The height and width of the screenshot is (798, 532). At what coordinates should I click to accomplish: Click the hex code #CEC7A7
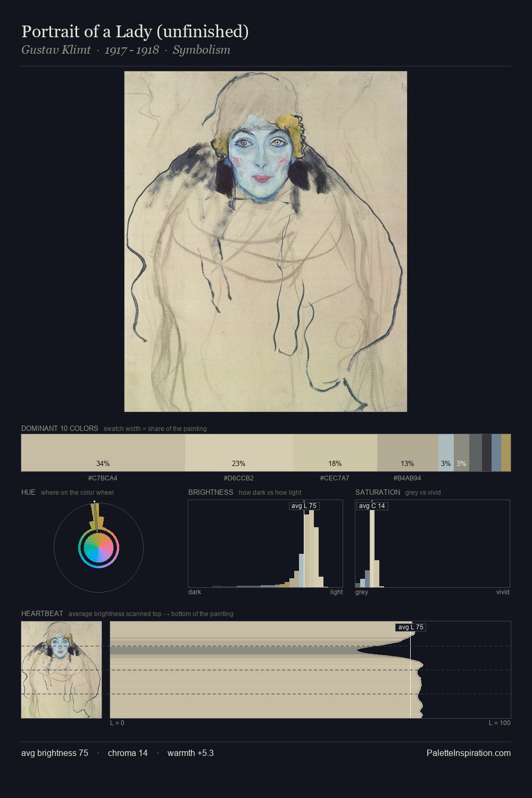(x=335, y=478)
